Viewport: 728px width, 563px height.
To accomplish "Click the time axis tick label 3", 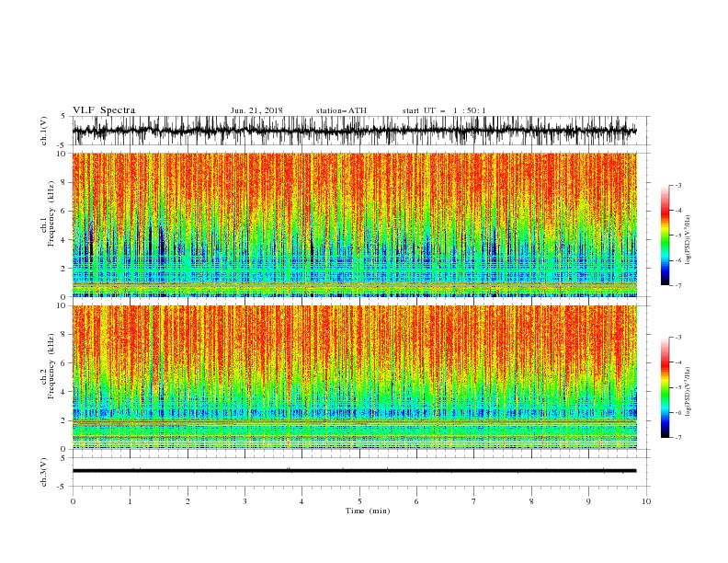I will (x=245, y=501).
